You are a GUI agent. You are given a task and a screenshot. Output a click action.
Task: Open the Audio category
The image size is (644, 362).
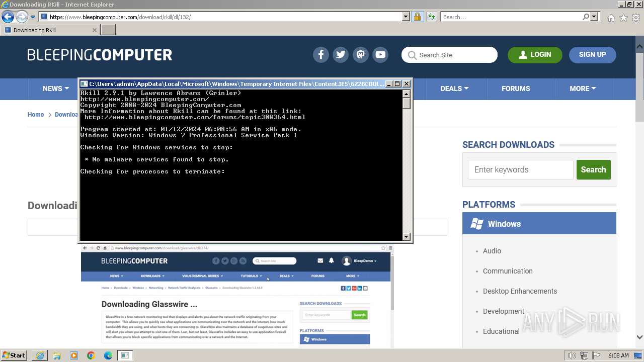(492, 251)
